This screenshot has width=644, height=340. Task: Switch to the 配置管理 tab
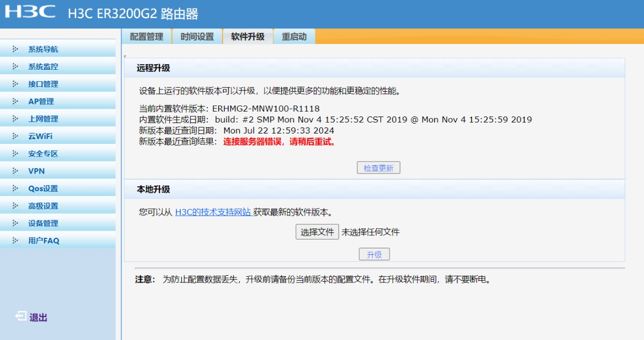(x=147, y=37)
